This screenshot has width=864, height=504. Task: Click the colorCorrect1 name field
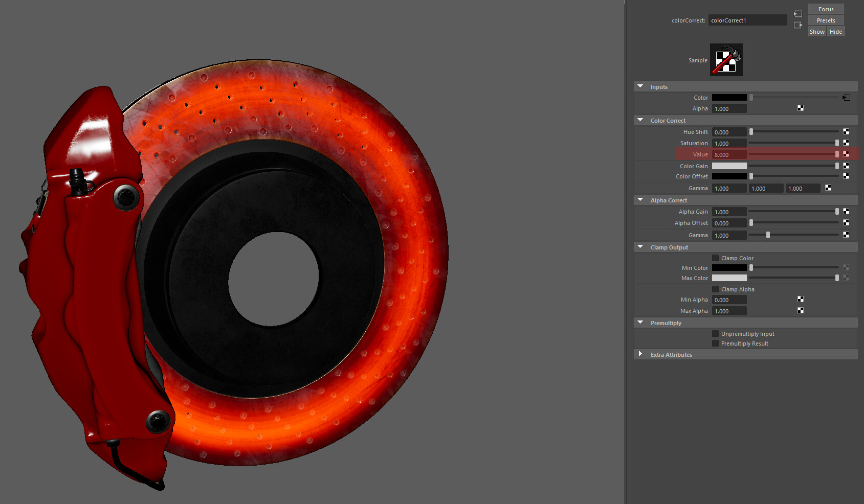747,20
